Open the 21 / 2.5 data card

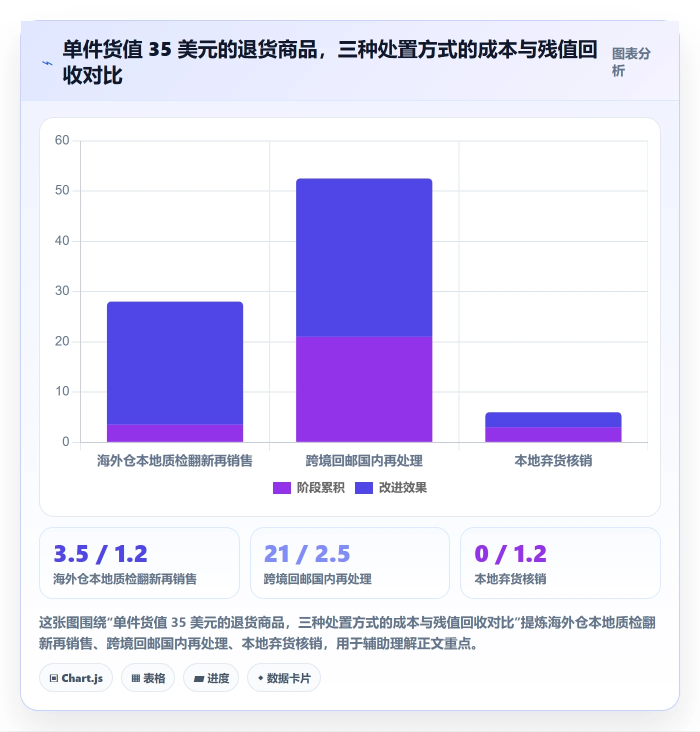click(350, 563)
